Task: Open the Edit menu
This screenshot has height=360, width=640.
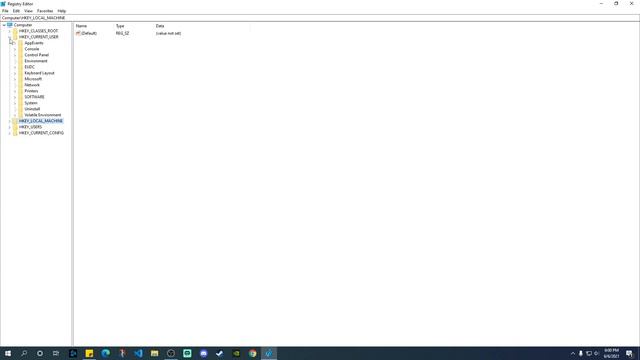Action: [x=16, y=11]
